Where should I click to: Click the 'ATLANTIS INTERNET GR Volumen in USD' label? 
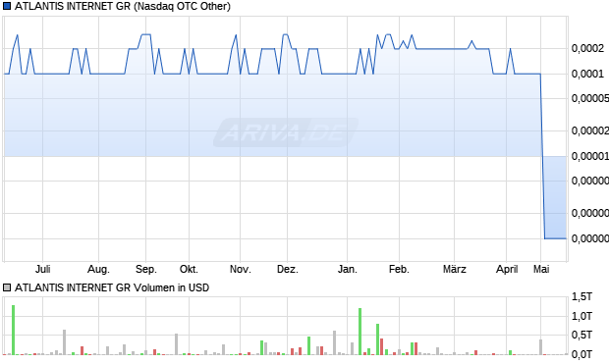[x=112, y=287]
